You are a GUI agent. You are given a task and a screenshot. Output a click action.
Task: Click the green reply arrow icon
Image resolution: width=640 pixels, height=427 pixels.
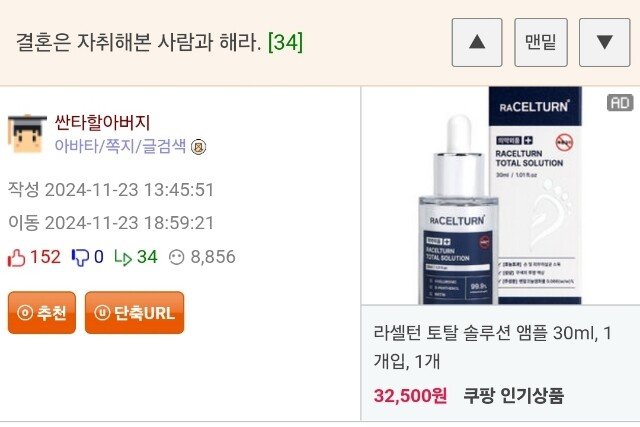[x=123, y=258]
